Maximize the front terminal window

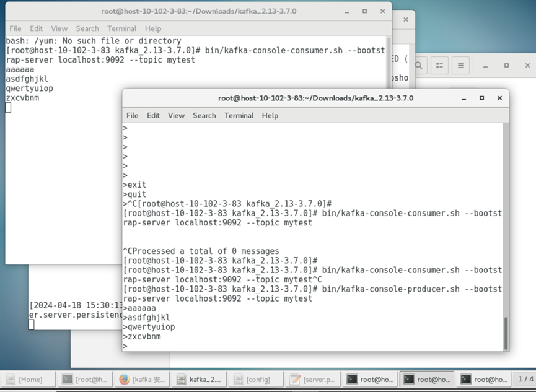point(481,98)
